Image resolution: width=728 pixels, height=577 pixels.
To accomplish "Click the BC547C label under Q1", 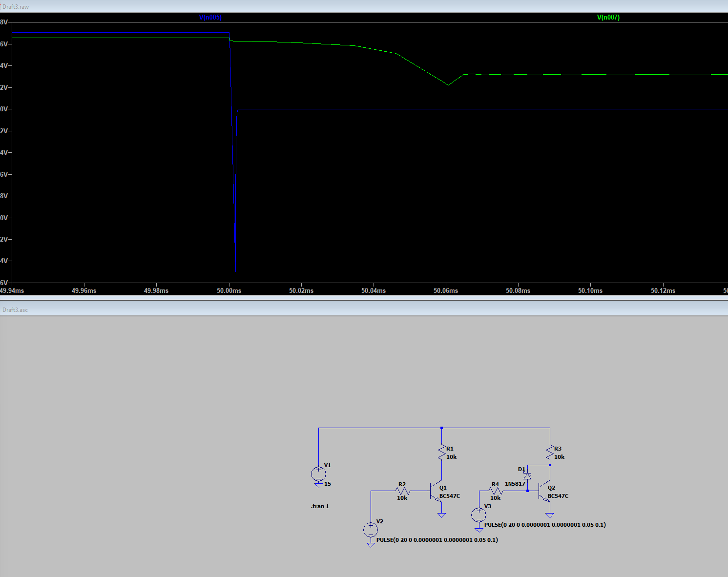I will [x=450, y=496].
